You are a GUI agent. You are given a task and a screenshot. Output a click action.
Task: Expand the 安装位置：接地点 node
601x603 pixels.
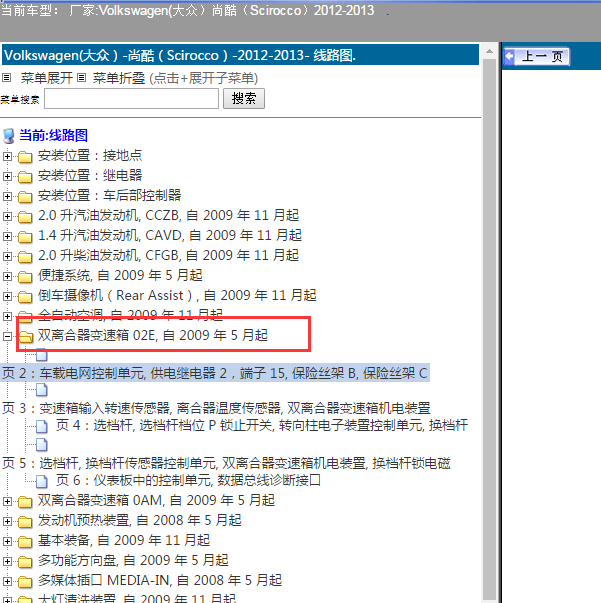(7, 157)
